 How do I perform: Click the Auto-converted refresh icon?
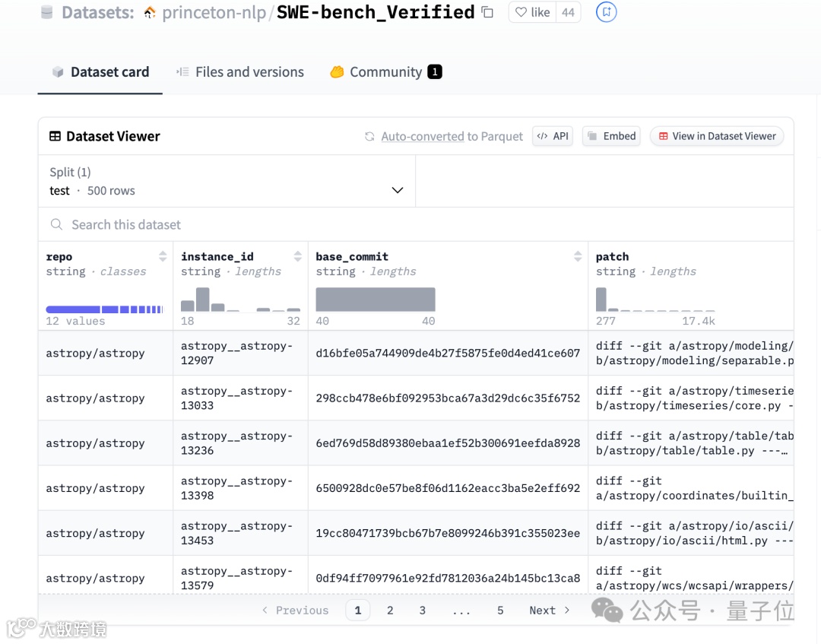(x=369, y=136)
